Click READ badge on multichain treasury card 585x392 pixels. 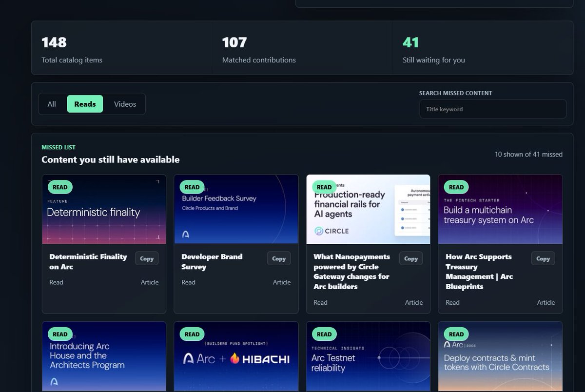point(456,187)
